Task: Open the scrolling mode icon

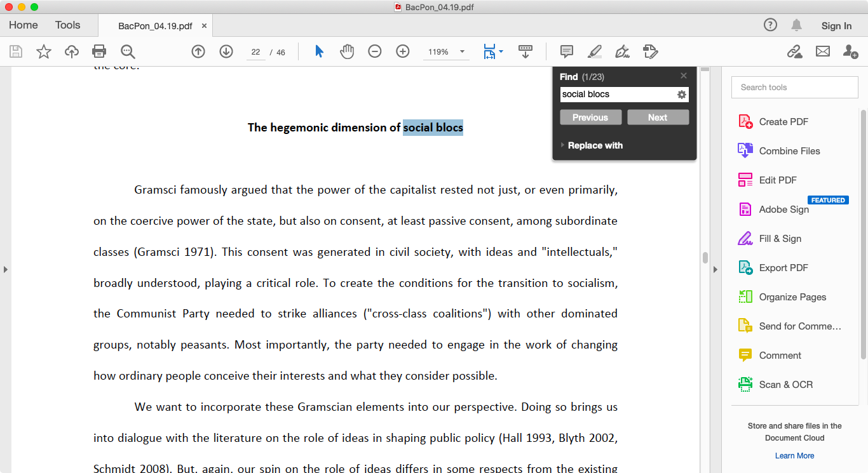Action: click(526, 51)
